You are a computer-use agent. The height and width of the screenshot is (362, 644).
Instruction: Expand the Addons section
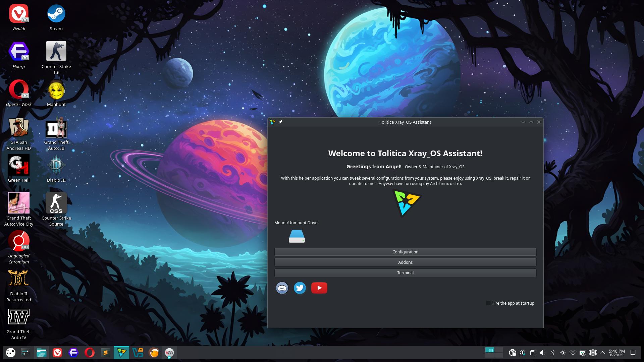[x=405, y=262]
